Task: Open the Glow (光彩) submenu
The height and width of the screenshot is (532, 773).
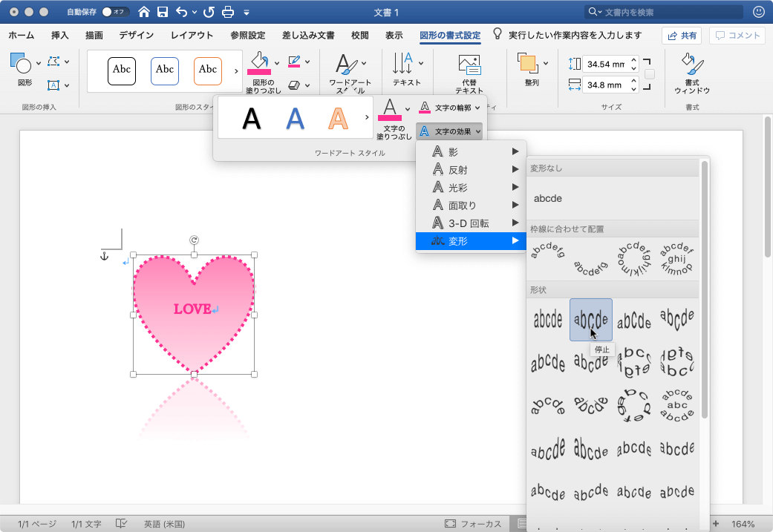Action: 471,187
